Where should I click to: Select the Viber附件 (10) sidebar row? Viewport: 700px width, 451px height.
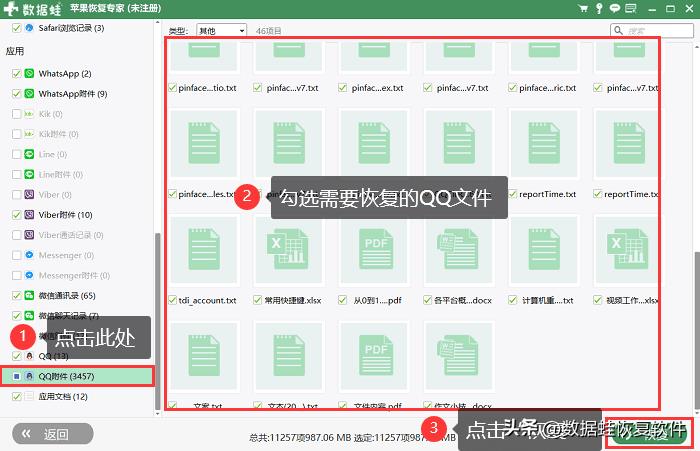click(x=78, y=215)
